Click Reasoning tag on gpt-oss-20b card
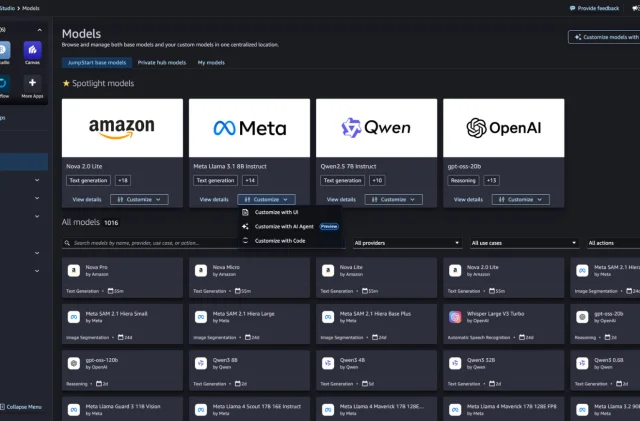Screen dimensions: 640x421 point(463,180)
